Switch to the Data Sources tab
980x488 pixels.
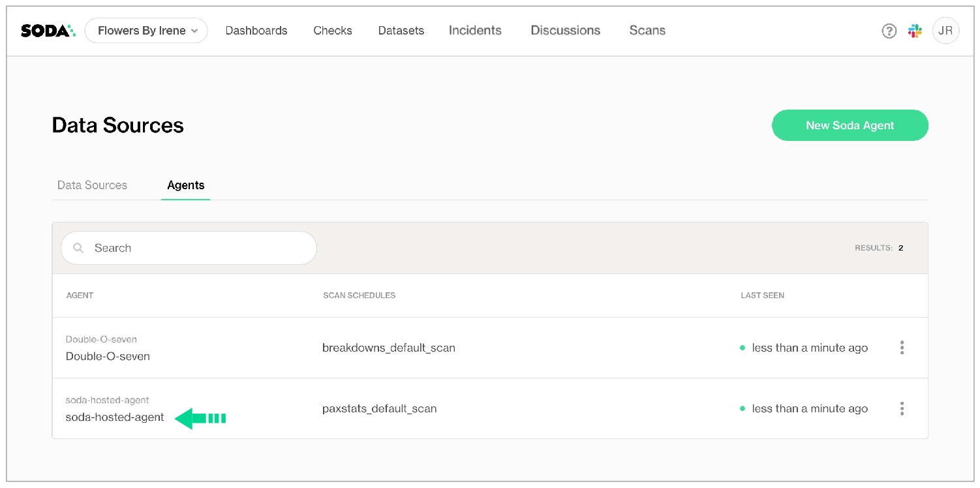coord(92,185)
